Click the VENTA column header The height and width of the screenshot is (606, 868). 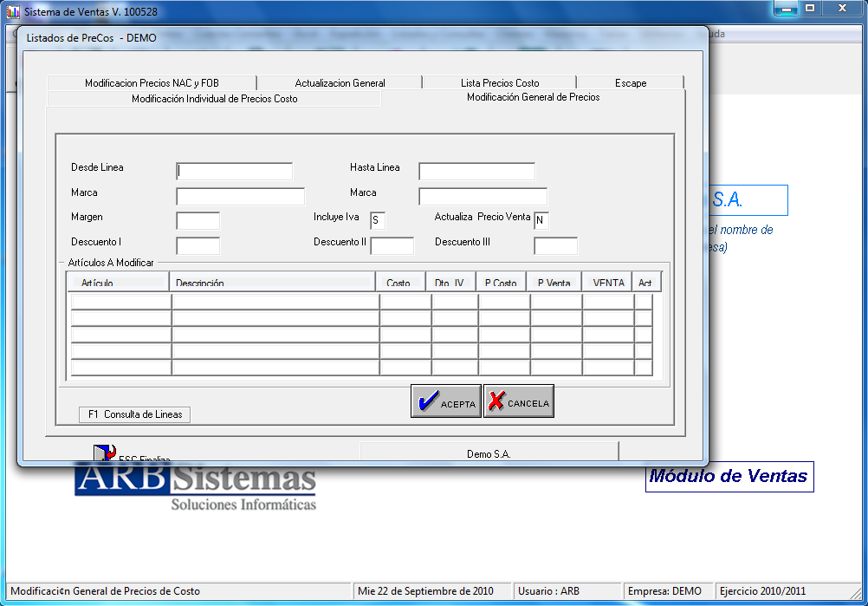pos(607,283)
